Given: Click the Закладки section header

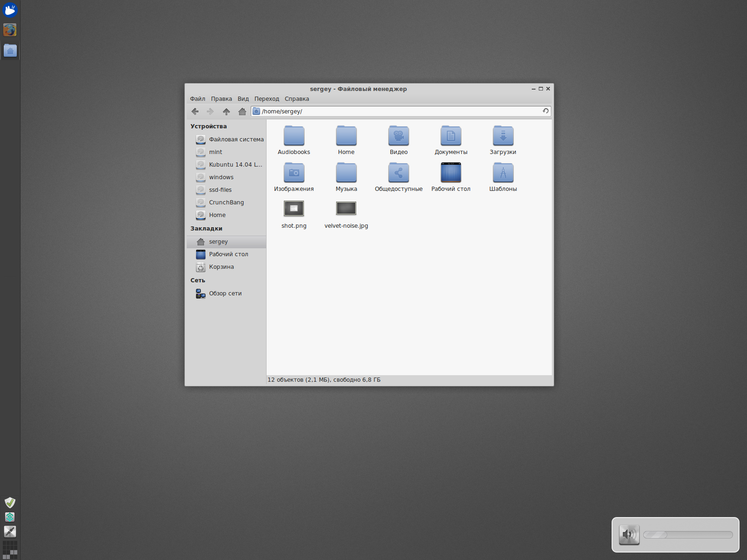Looking at the screenshot, I should 206,229.
